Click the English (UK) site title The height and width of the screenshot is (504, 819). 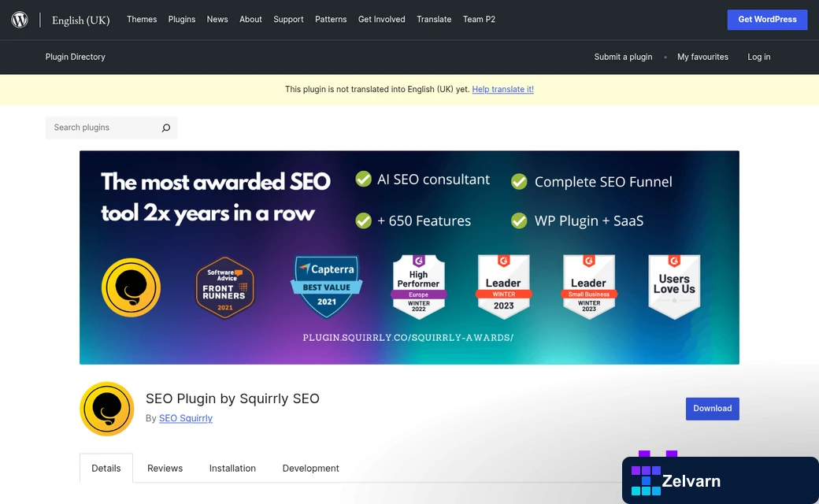click(x=81, y=20)
